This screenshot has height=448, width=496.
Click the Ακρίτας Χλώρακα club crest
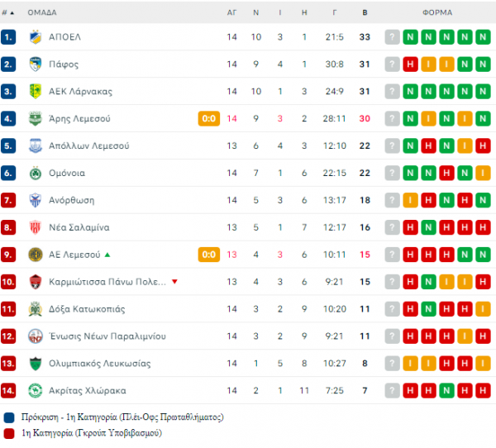[x=35, y=391]
